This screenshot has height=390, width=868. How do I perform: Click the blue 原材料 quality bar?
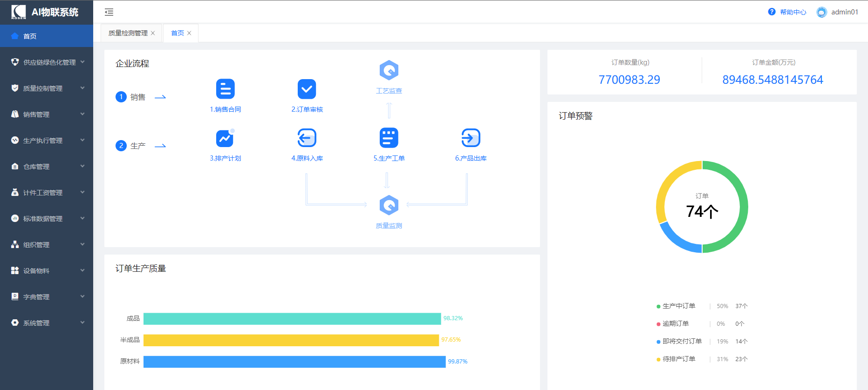tap(294, 362)
